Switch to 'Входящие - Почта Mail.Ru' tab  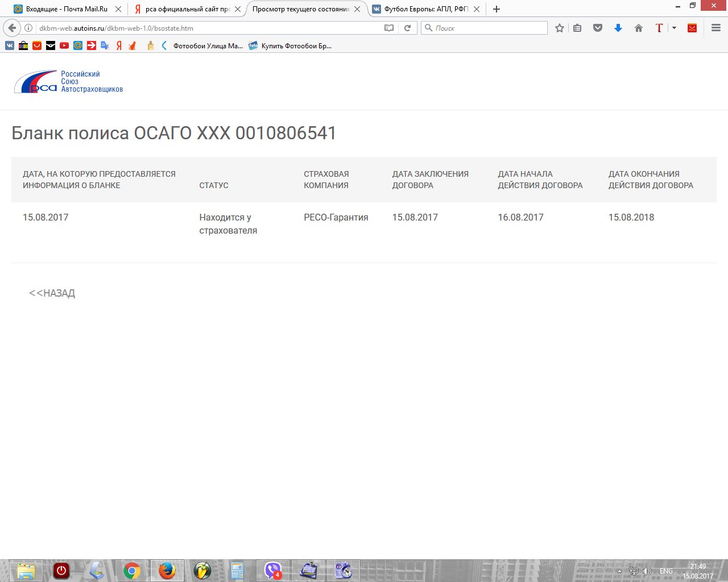tap(67, 9)
